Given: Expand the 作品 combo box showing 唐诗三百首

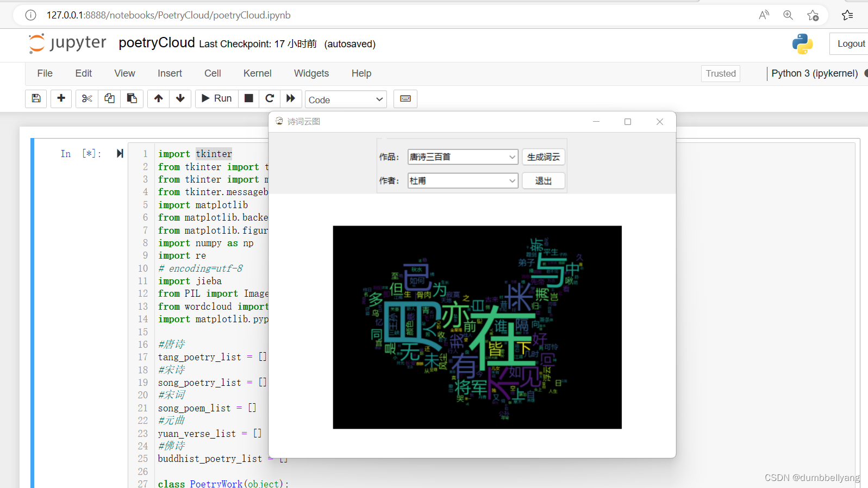Looking at the screenshot, I should [x=463, y=157].
